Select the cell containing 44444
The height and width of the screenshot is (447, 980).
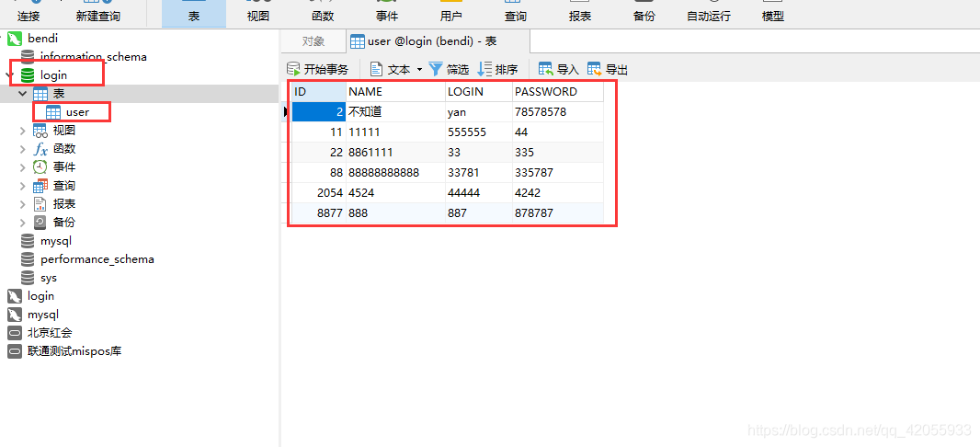479,192
